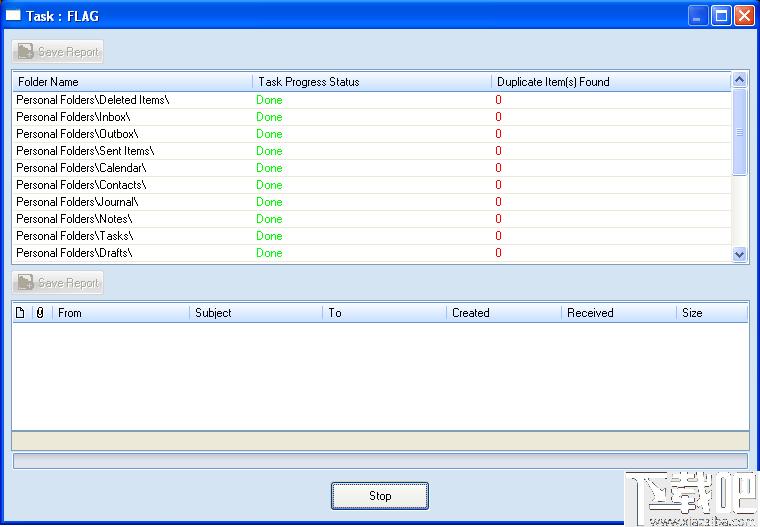
Task: Click the task progress bar
Action: pos(380,461)
